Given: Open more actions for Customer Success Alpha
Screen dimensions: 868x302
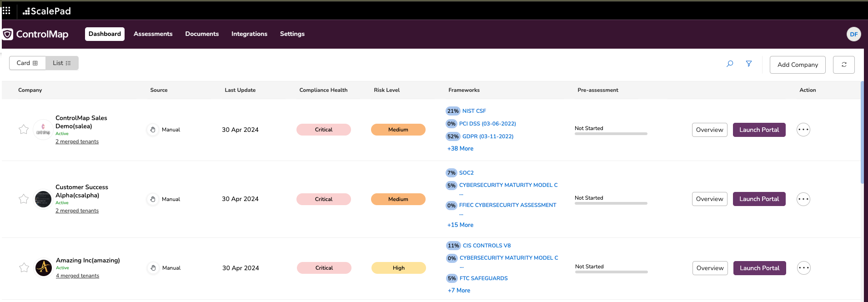Looking at the screenshot, I should point(803,199).
